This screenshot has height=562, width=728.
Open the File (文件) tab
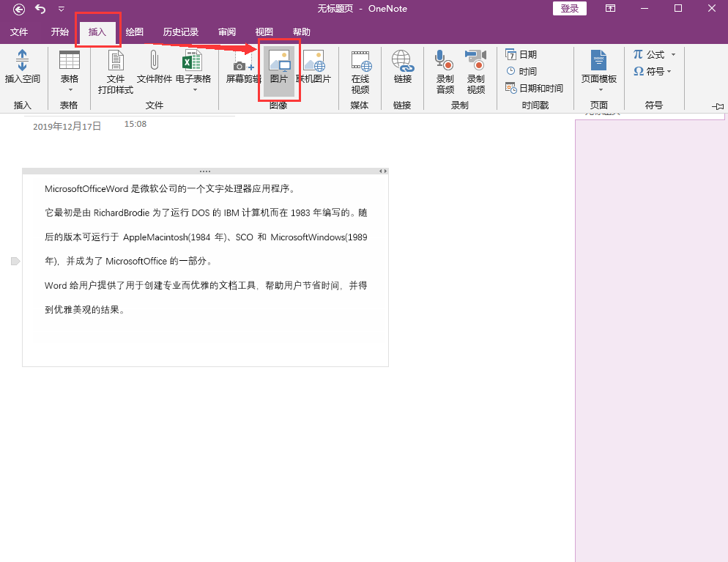[x=19, y=32]
